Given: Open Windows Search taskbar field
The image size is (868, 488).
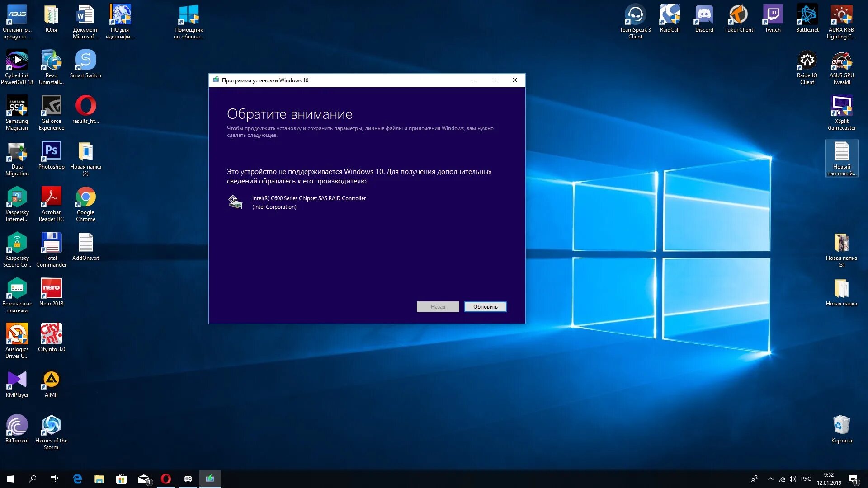Looking at the screenshot, I should pos(33,479).
